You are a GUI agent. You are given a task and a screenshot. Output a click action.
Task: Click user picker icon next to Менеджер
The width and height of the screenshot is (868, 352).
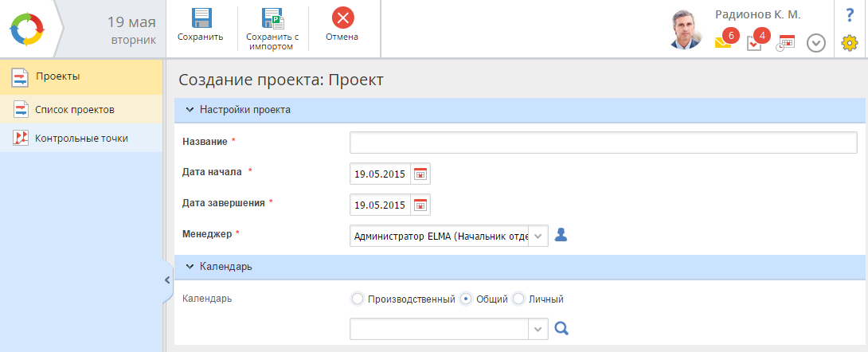[561, 235]
